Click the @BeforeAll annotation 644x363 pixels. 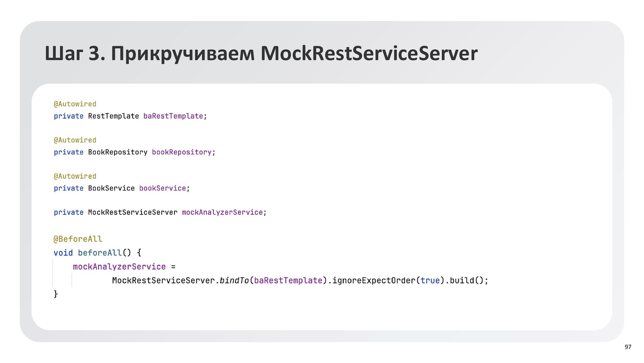point(78,239)
